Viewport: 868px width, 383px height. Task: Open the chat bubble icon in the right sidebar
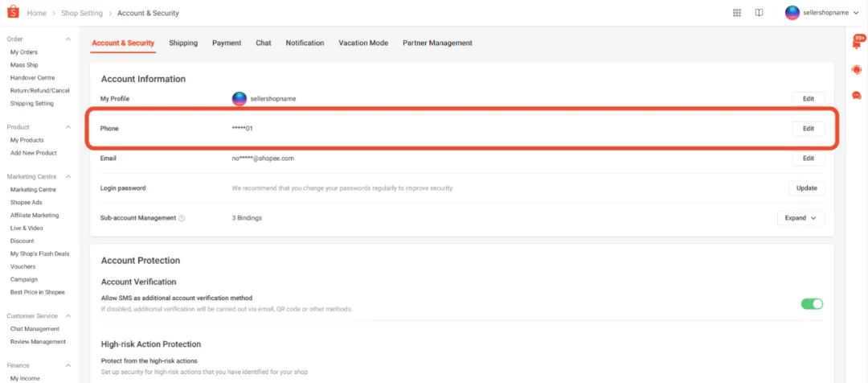tap(857, 95)
